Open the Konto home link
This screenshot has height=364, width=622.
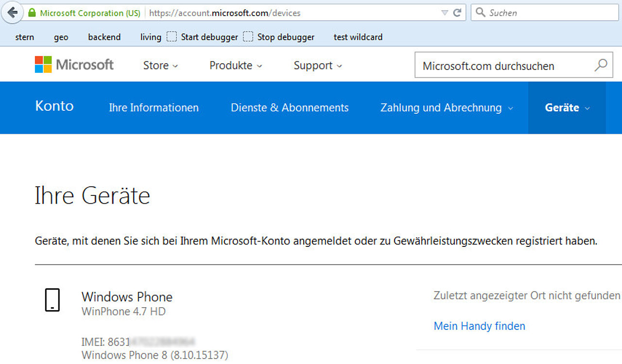tap(54, 106)
